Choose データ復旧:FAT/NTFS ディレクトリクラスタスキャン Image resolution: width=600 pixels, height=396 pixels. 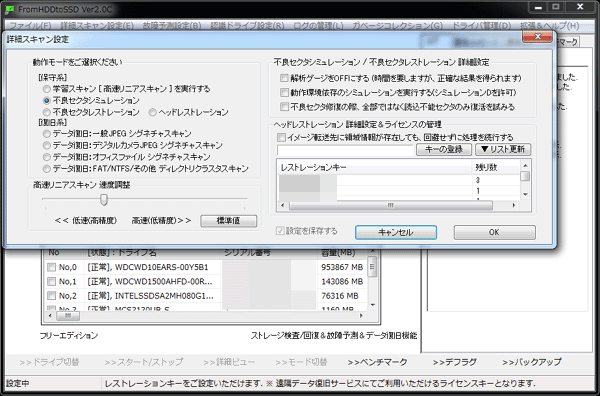pos(47,169)
